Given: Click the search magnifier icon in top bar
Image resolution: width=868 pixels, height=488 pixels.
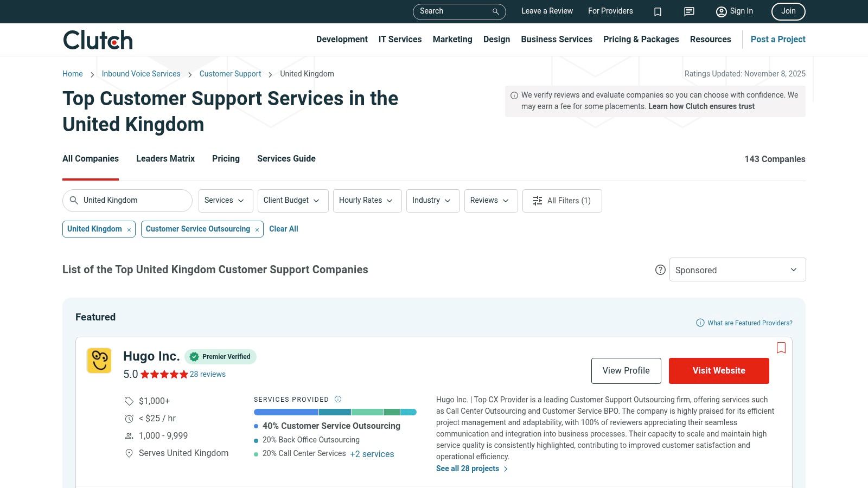Looking at the screenshot, I should [x=495, y=11].
